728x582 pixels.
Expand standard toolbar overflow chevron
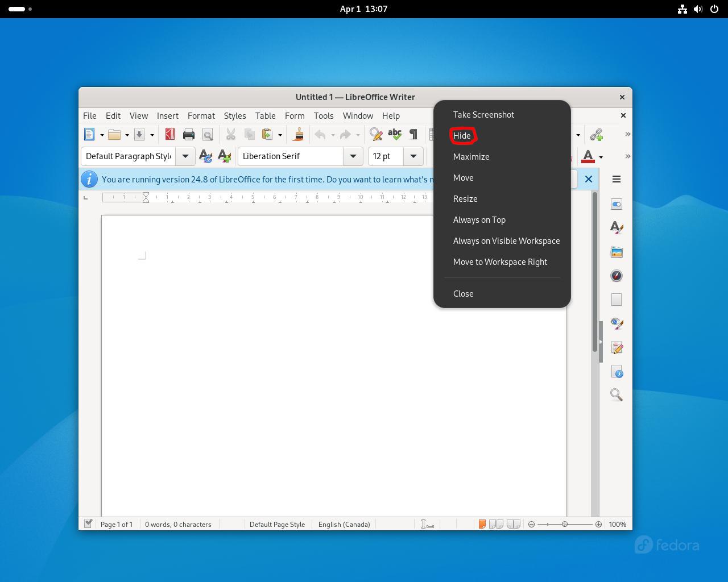tap(628, 134)
